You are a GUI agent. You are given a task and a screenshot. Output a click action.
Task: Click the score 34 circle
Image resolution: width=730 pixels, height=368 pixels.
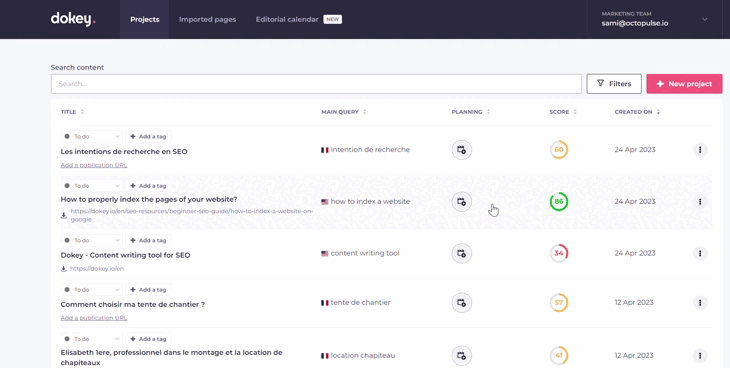(559, 253)
